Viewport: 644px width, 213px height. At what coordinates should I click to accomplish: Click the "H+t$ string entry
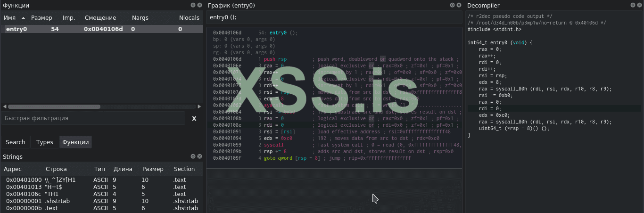pyautogui.click(x=53, y=187)
